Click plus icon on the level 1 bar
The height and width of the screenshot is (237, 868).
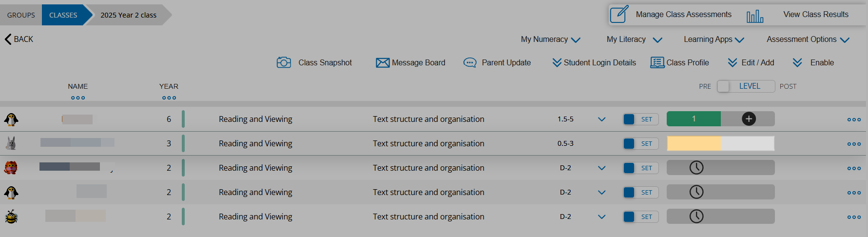[749, 119]
